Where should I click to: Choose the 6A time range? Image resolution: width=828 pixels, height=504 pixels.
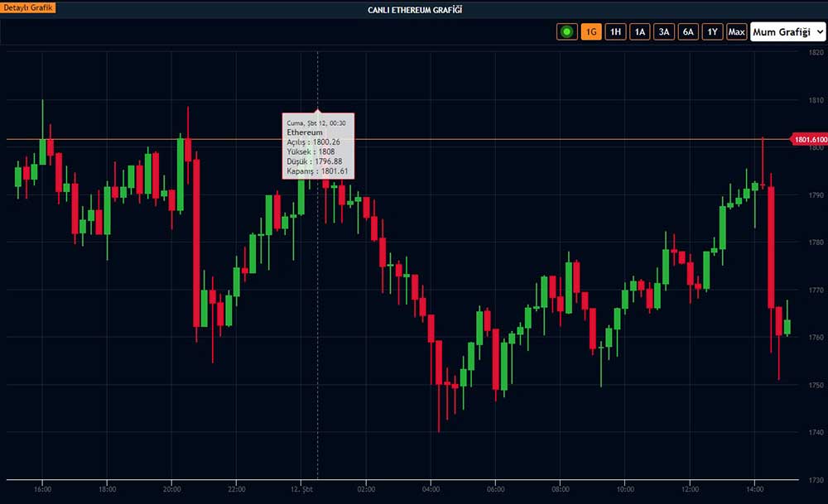688,31
